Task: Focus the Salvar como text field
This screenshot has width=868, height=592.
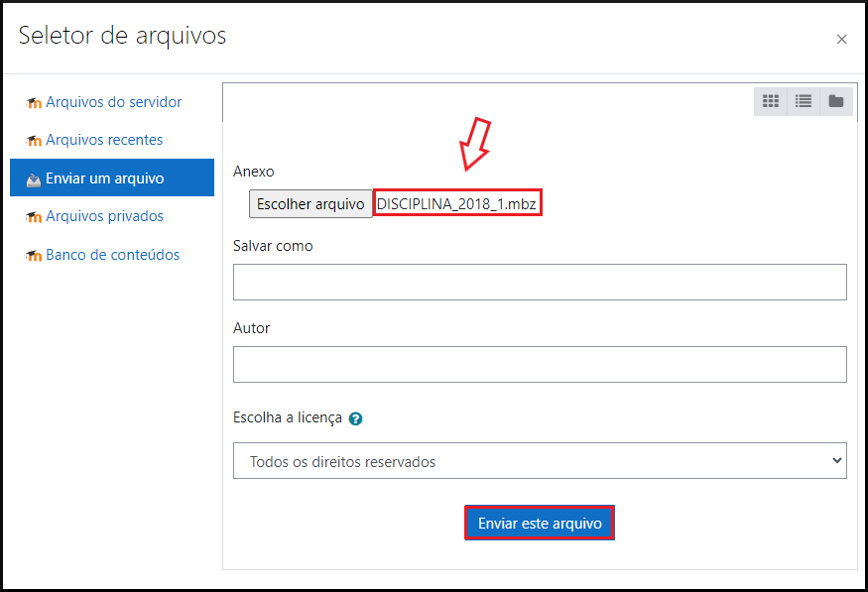Action: click(x=540, y=282)
